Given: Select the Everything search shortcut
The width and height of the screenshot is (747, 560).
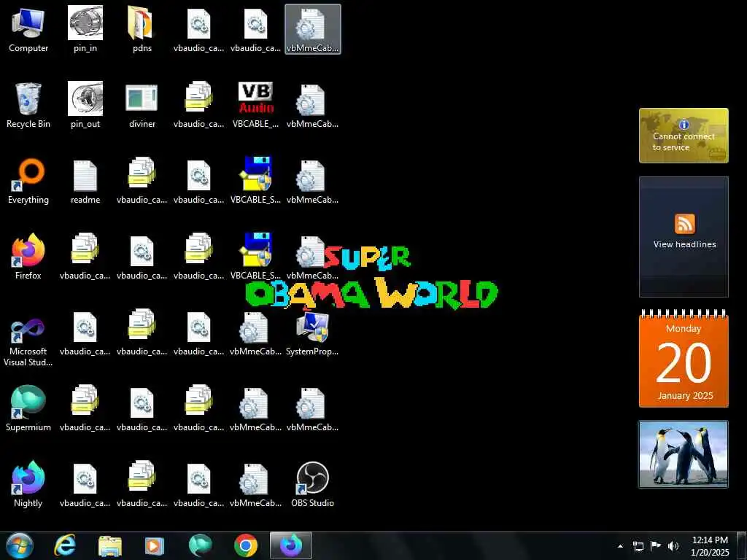Looking at the screenshot, I should coord(28,182).
